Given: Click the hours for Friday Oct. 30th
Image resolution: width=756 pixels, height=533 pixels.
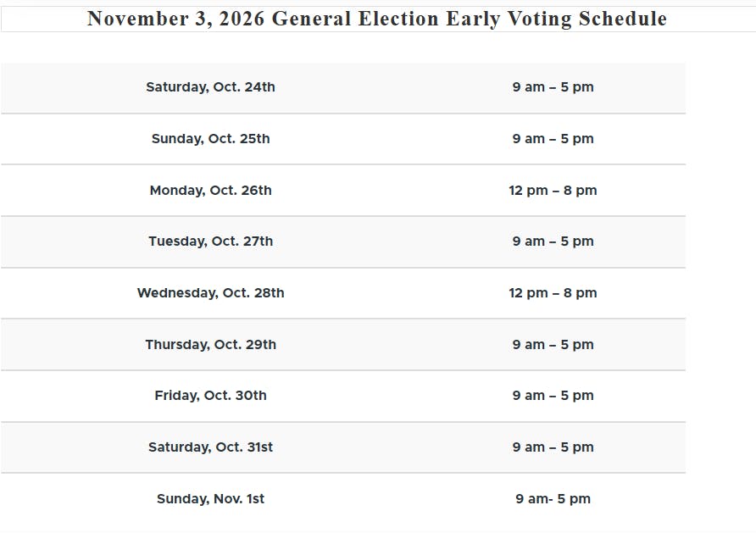Looking at the screenshot, I should (553, 396).
